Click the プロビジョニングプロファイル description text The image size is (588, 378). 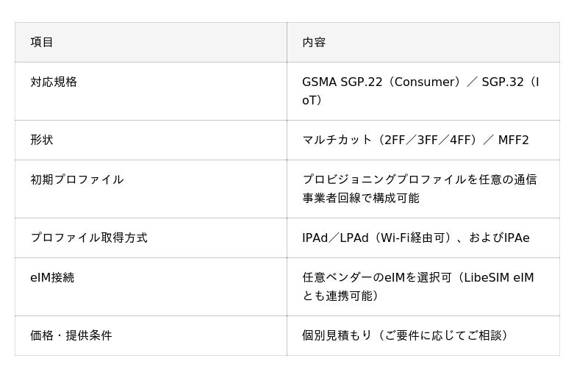[x=419, y=189]
